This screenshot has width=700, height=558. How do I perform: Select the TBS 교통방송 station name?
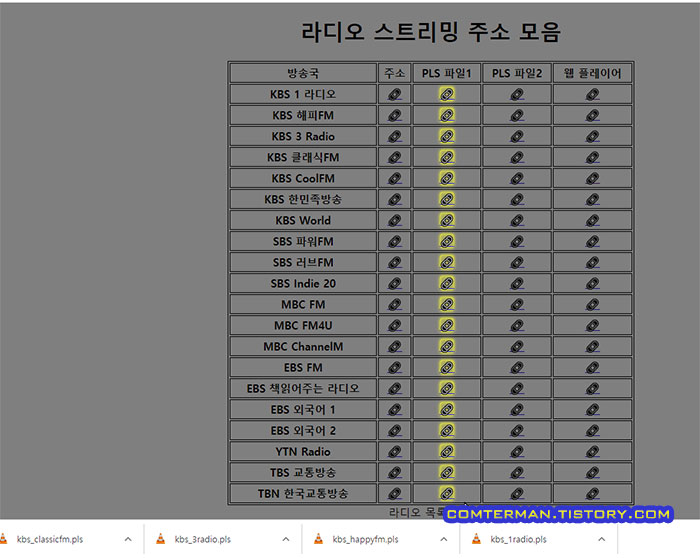click(x=303, y=473)
